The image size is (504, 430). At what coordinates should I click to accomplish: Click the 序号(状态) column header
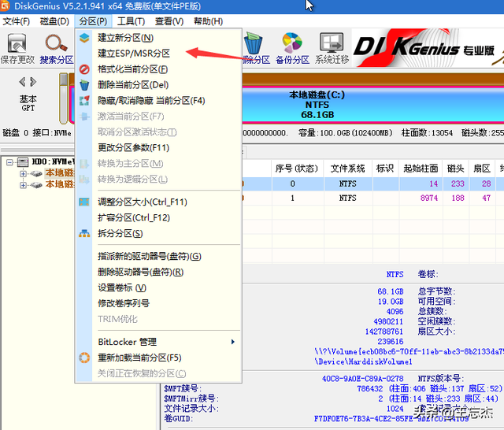click(296, 169)
